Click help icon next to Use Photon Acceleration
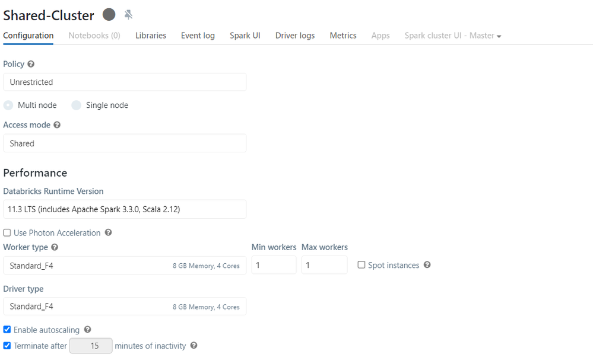This screenshot has width=593, height=364. coord(108,233)
